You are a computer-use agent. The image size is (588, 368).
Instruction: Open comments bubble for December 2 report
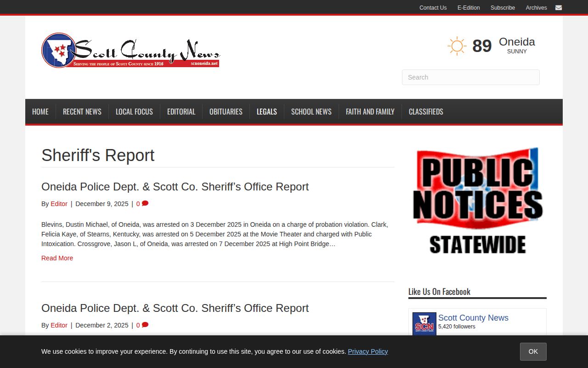[x=145, y=325]
